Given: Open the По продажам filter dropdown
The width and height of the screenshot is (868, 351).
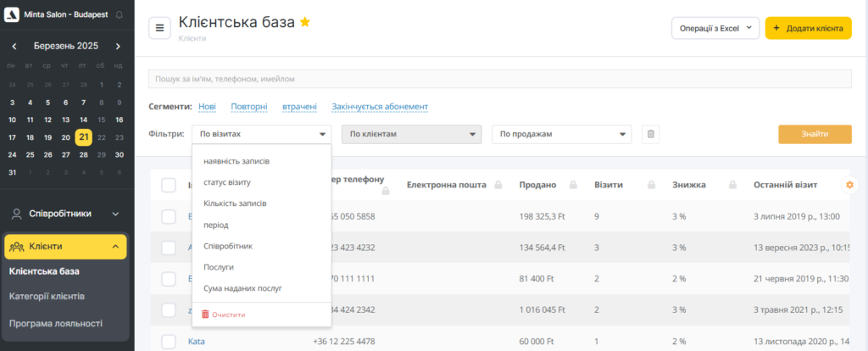Looking at the screenshot, I should coord(562,134).
